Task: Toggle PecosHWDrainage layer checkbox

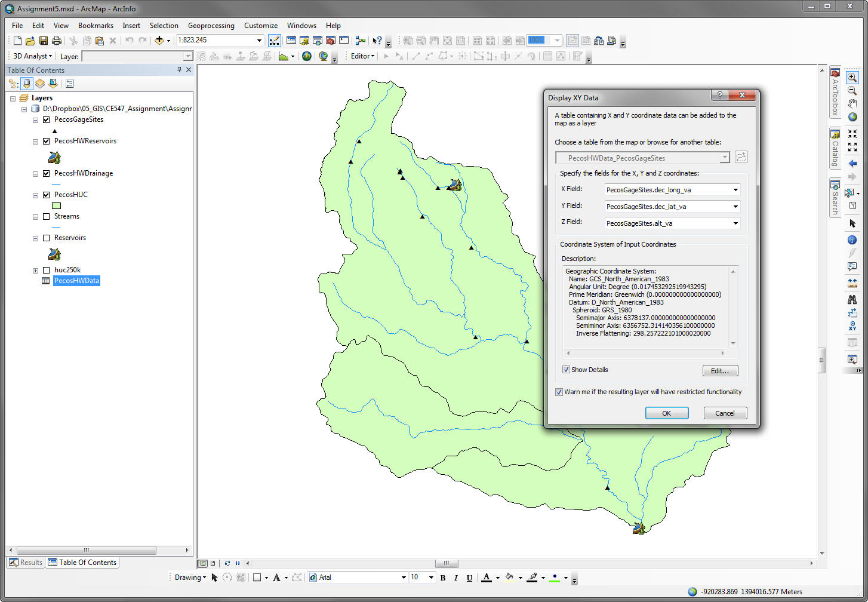Action: click(x=47, y=173)
